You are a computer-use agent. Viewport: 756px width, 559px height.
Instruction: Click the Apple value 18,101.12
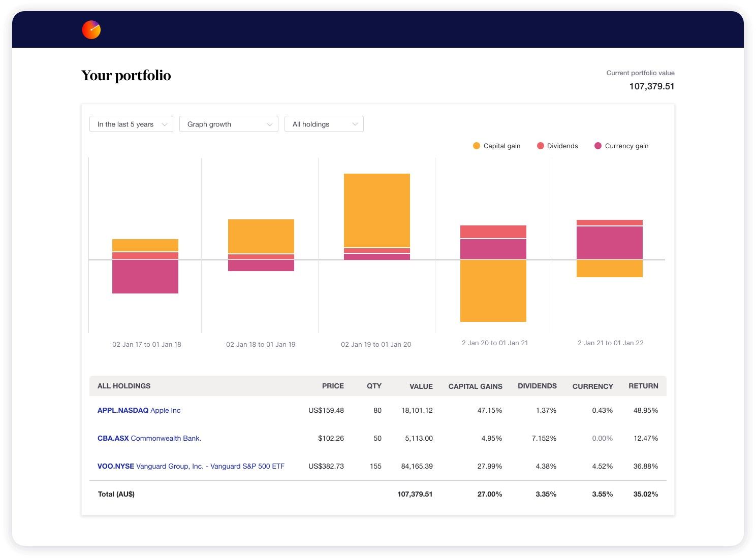[x=417, y=410]
